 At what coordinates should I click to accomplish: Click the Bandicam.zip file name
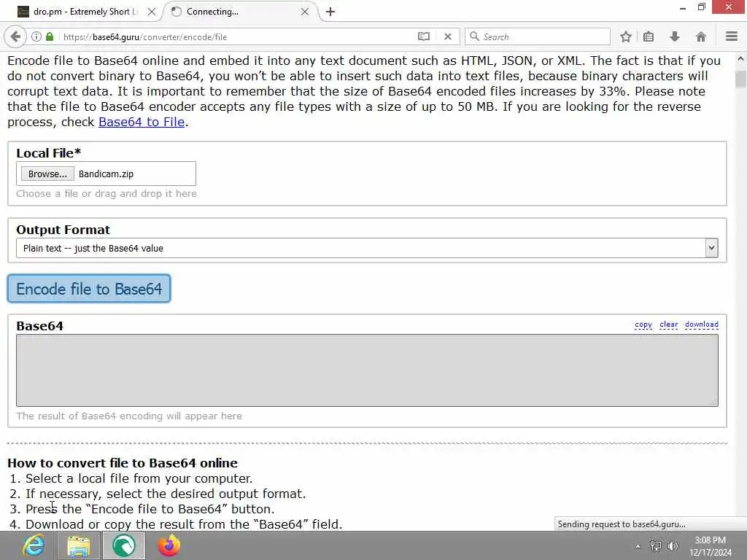[x=106, y=174]
